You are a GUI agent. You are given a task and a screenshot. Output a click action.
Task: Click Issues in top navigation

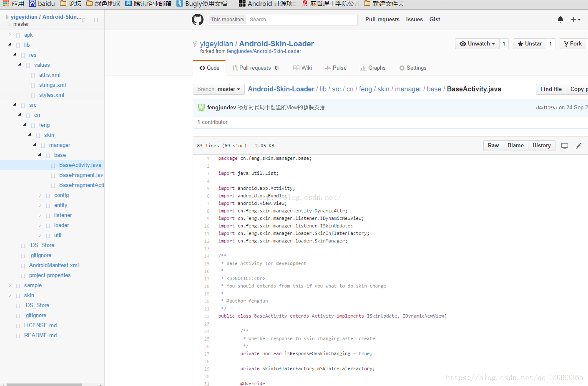(415, 20)
